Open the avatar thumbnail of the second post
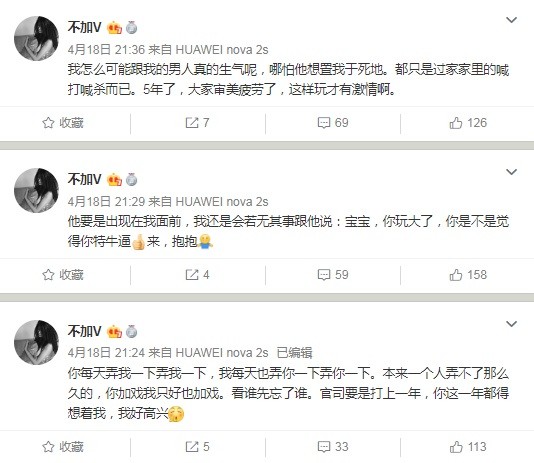Viewport: 534px width, 463px height. 36,190
